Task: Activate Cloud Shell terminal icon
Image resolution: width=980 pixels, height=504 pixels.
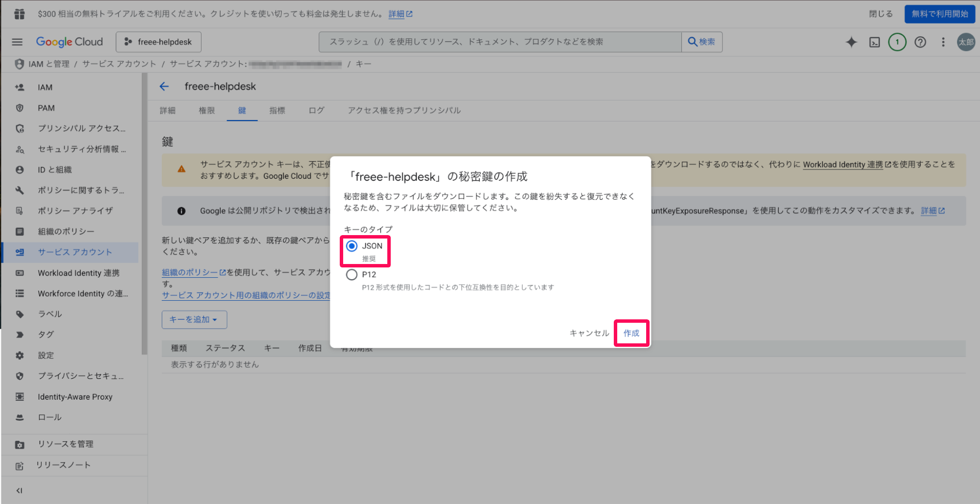Action: (x=874, y=42)
